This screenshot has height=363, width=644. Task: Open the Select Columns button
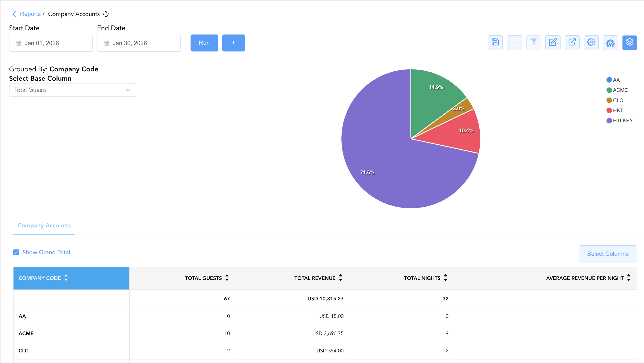point(608,254)
